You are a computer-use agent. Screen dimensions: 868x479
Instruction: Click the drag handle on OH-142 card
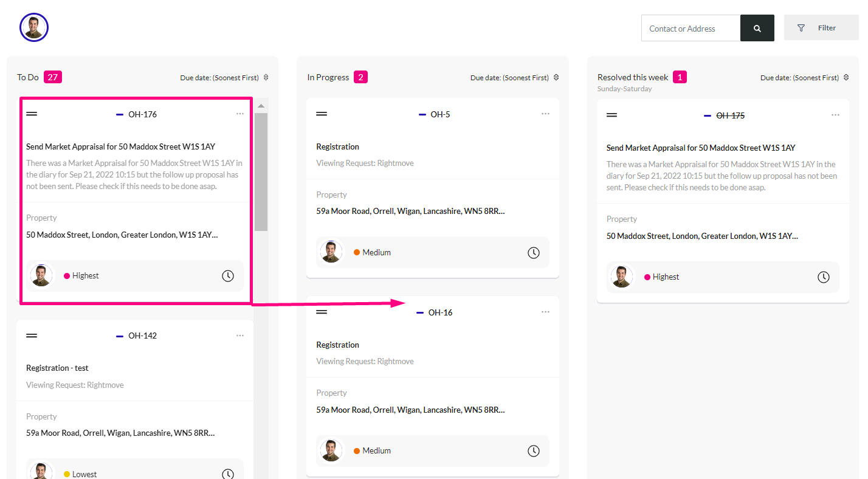(x=32, y=336)
